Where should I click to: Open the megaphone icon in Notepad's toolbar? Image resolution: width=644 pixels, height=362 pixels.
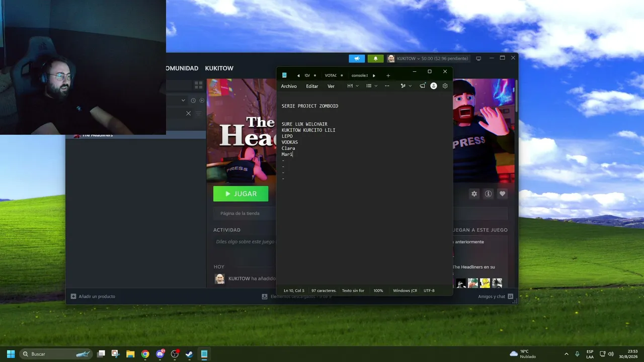422,86
